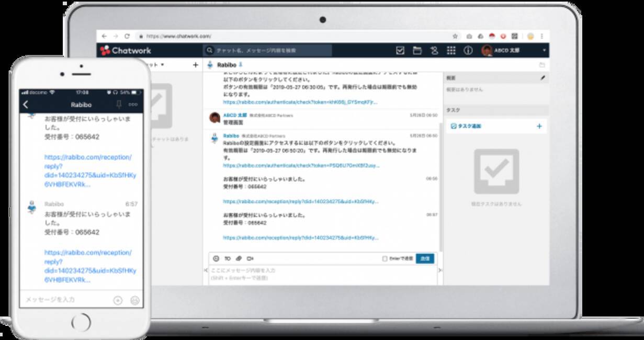
Task: Click the TO mention icon in message toolbar
Action: pyautogui.click(x=227, y=258)
